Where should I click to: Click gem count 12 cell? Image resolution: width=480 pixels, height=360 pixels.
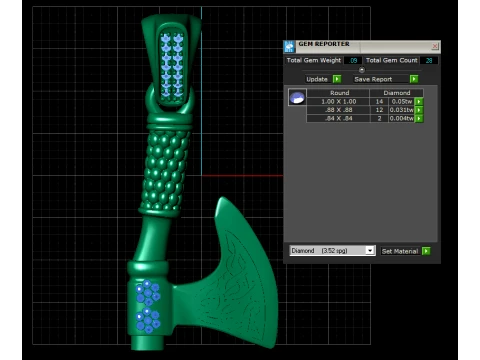[379, 110]
